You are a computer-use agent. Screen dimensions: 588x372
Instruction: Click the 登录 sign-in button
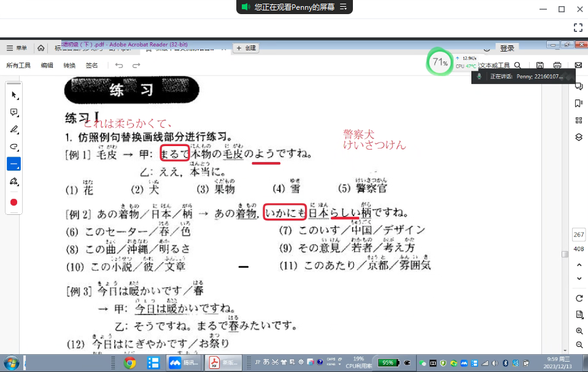pos(507,48)
